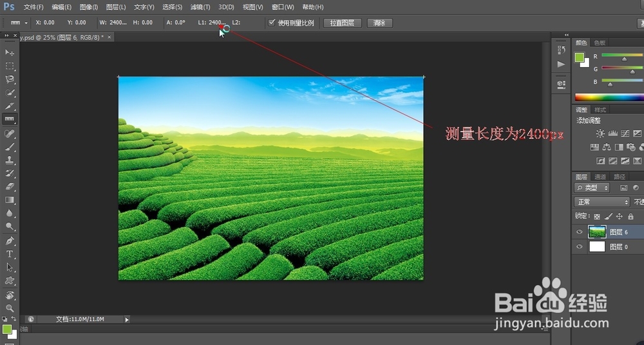
Task: Select the Hand tool
Action: [10, 295]
